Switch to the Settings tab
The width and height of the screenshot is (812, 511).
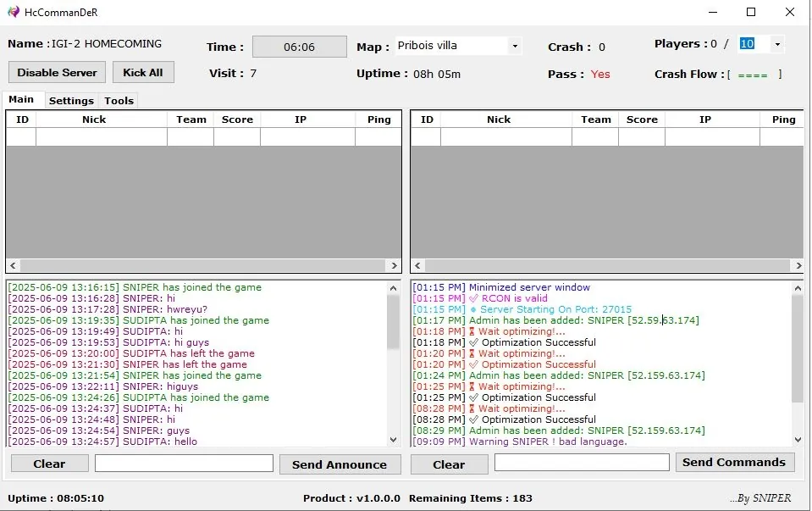71,100
